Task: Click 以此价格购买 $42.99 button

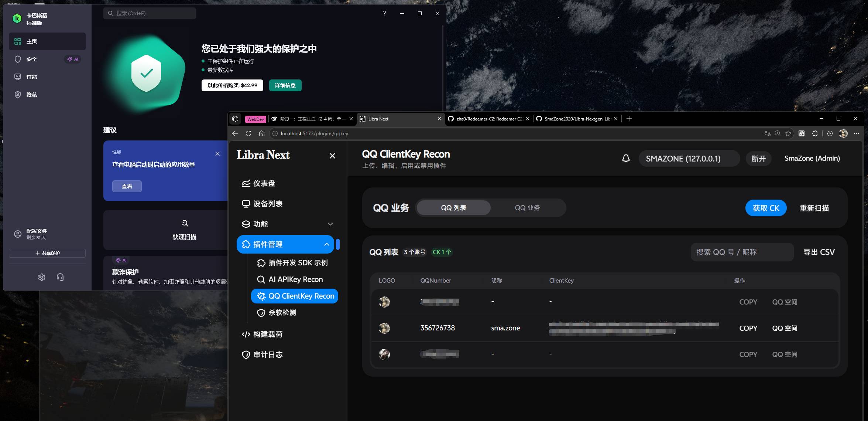Action: coord(232,85)
